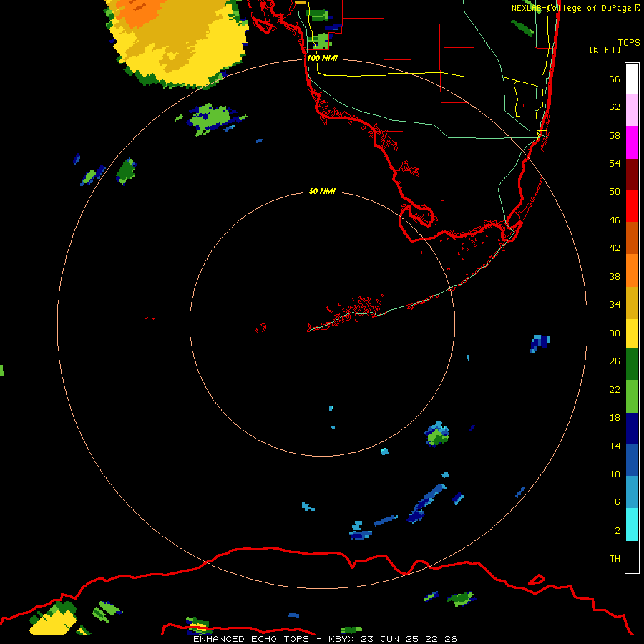The image size is (644, 644).
Task: Click the 50 NMI range ring label
Action: pyautogui.click(x=322, y=191)
